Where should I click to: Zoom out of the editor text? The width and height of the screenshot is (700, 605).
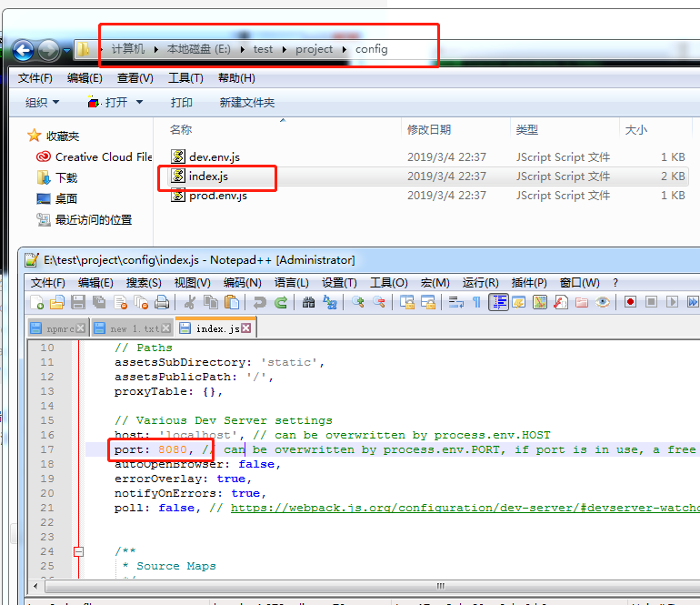click(379, 302)
